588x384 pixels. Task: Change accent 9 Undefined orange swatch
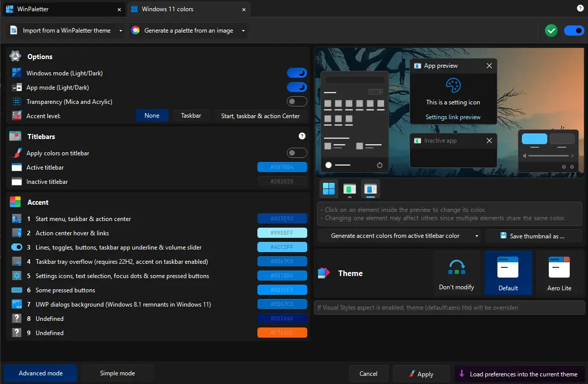click(x=282, y=333)
